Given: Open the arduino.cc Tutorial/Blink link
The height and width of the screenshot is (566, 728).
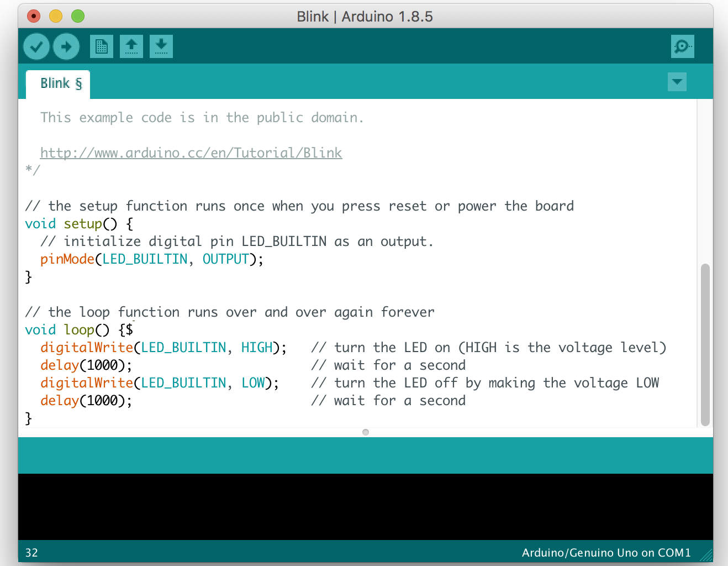Looking at the screenshot, I should point(191,153).
